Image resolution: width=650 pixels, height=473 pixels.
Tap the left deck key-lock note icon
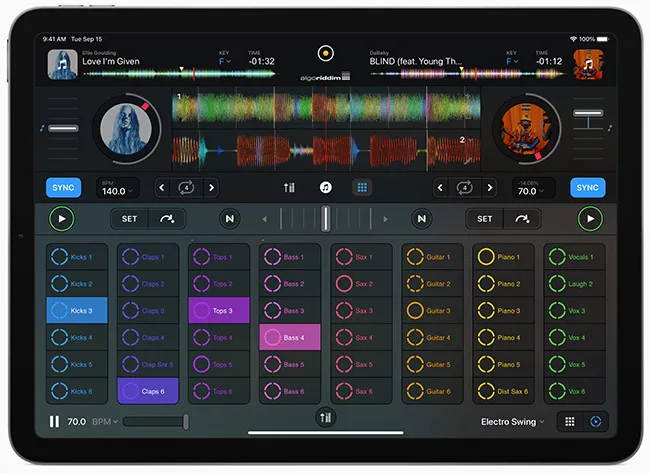pos(42,129)
